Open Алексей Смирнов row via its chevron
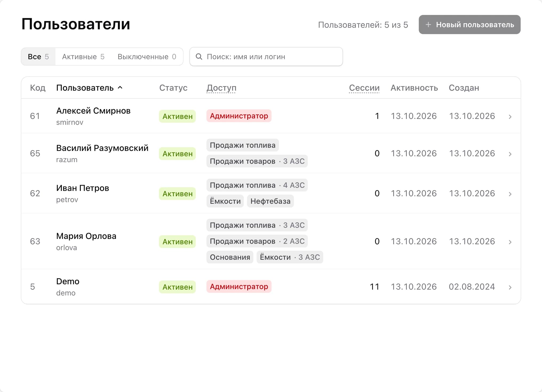 click(510, 117)
